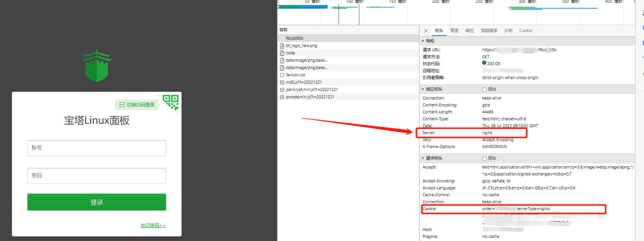The width and height of the screenshot is (644, 241).
Task: Open the 忘记密码>> link
Action: [x=153, y=226]
